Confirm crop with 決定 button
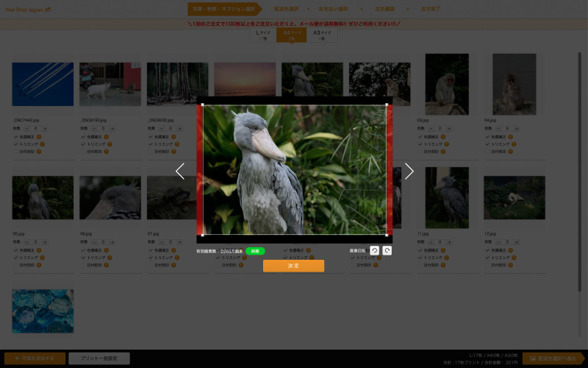This screenshot has height=368, width=588. point(293,266)
